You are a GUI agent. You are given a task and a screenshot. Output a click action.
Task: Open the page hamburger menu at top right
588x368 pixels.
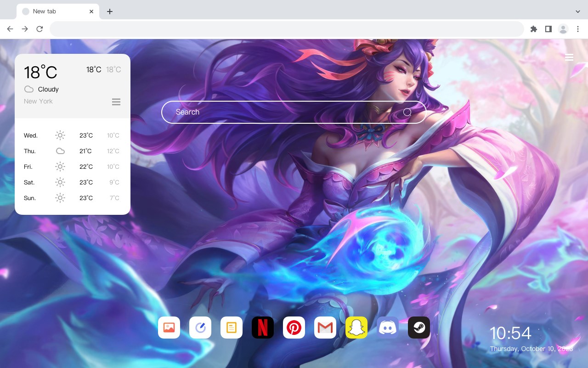569,57
